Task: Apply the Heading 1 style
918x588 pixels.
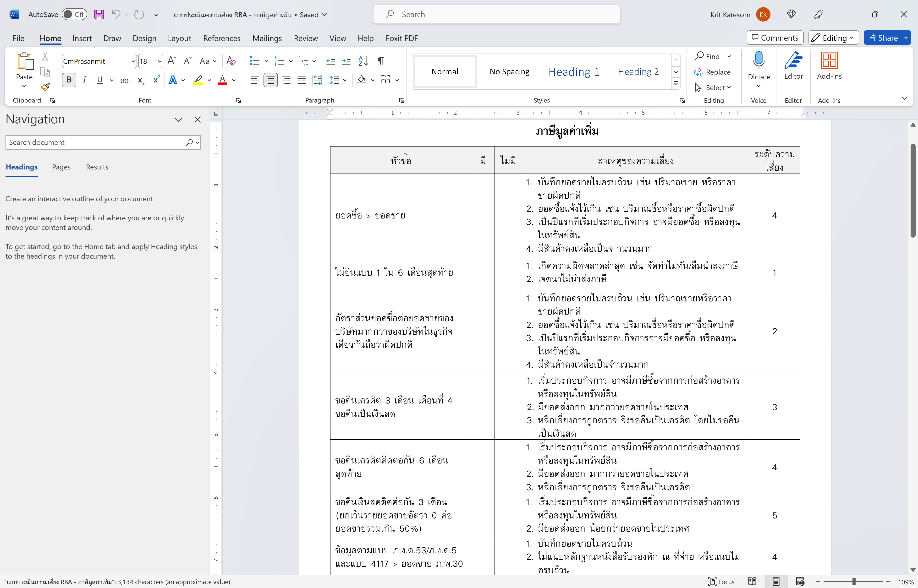Action: (x=574, y=72)
